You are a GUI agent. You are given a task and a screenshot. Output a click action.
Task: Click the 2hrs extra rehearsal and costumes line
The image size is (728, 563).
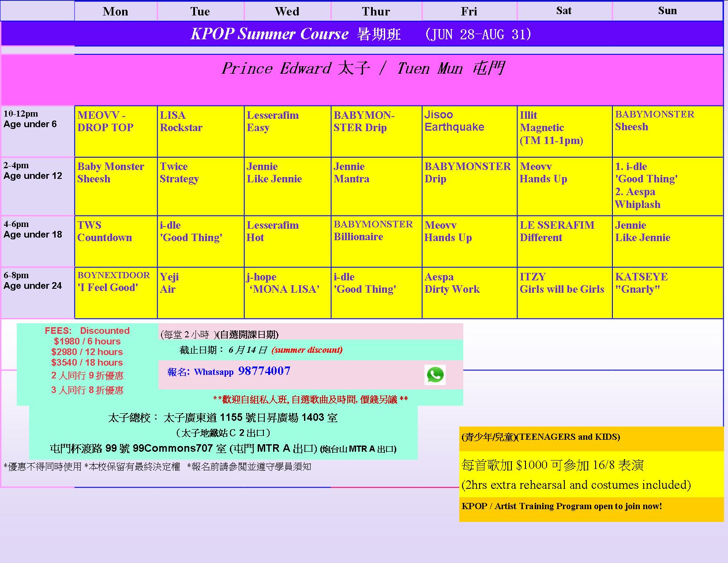(x=576, y=485)
